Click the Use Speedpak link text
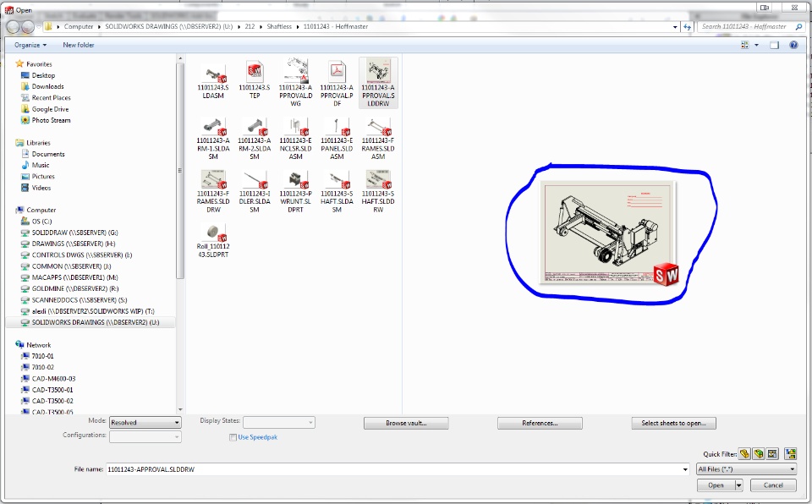Viewport: 812px width, 504px height. (257, 437)
